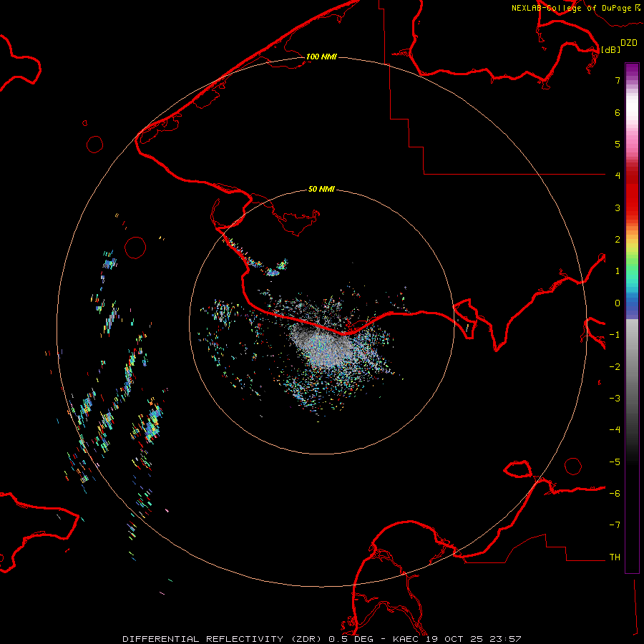Viewport: 644px width, 644px height.
Task: Click the 5 dB value on color scale
Action: point(618,144)
